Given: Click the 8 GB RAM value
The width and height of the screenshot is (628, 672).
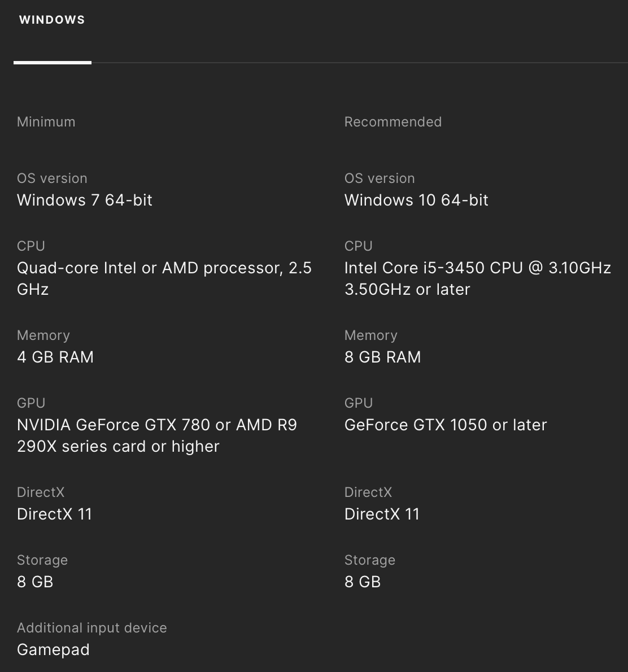Looking at the screenshot, I should (382, 357).
